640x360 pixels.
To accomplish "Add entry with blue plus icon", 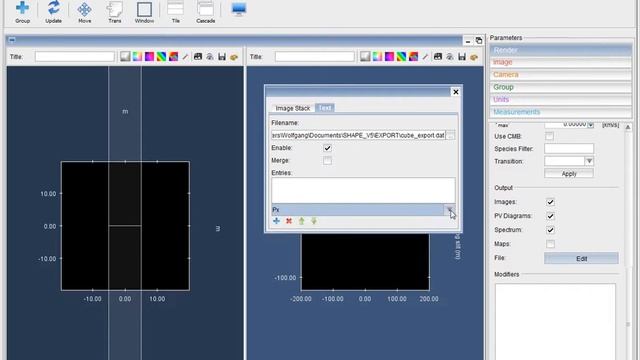I will [276, 221].
